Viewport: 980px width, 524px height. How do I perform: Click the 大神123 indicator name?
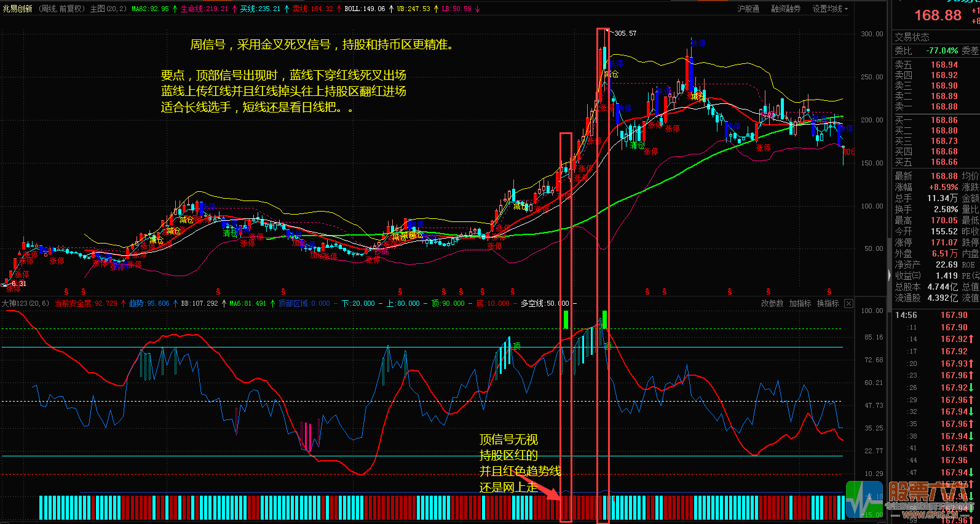tap(14, 304)
